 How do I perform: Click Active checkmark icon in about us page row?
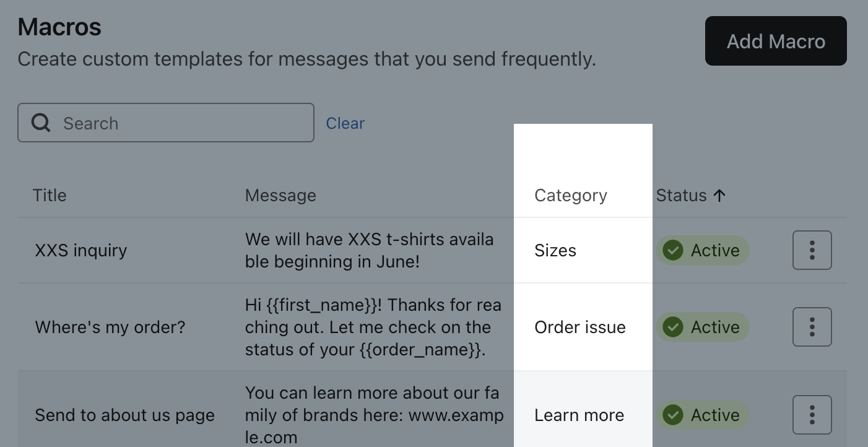[x=673, y=415]
